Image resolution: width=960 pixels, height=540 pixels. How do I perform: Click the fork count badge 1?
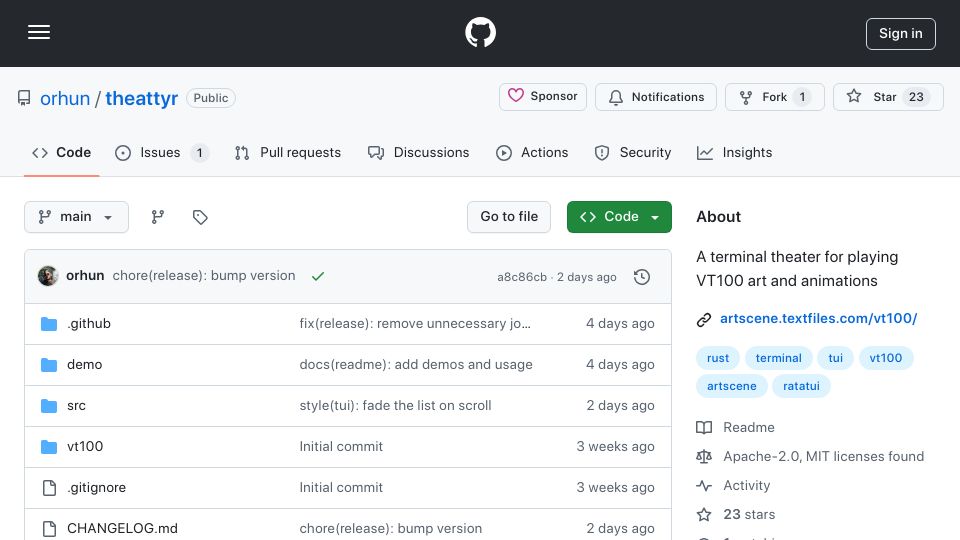[802, 97]
